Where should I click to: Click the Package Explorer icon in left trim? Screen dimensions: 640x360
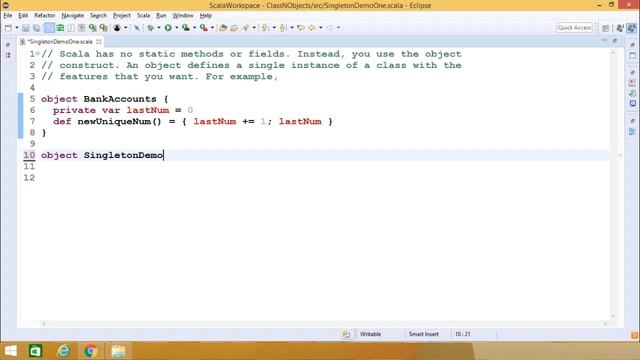(x=8, y=55)
